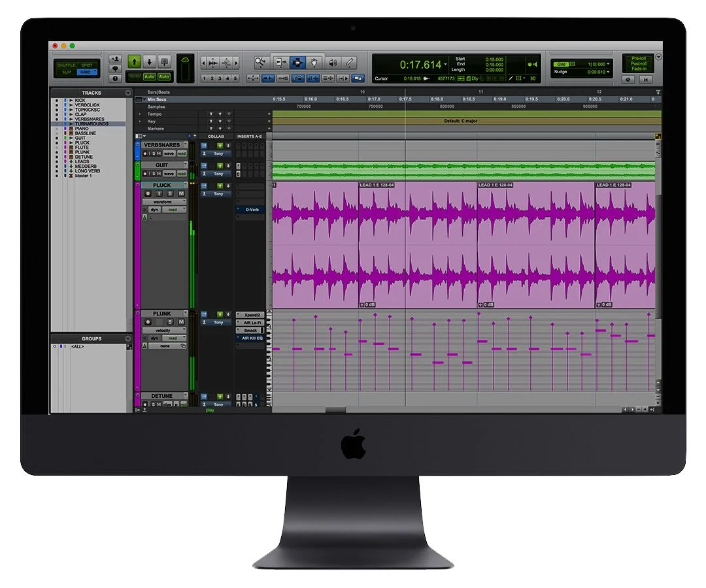
Task: Select the Trim tool
Action: [281, 63]
